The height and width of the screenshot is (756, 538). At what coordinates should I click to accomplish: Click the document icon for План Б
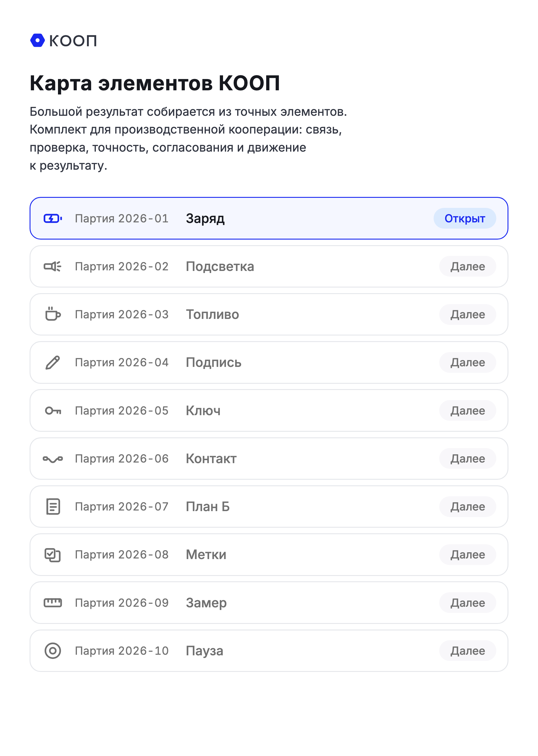pyautogui.click(x=53, y=506)
